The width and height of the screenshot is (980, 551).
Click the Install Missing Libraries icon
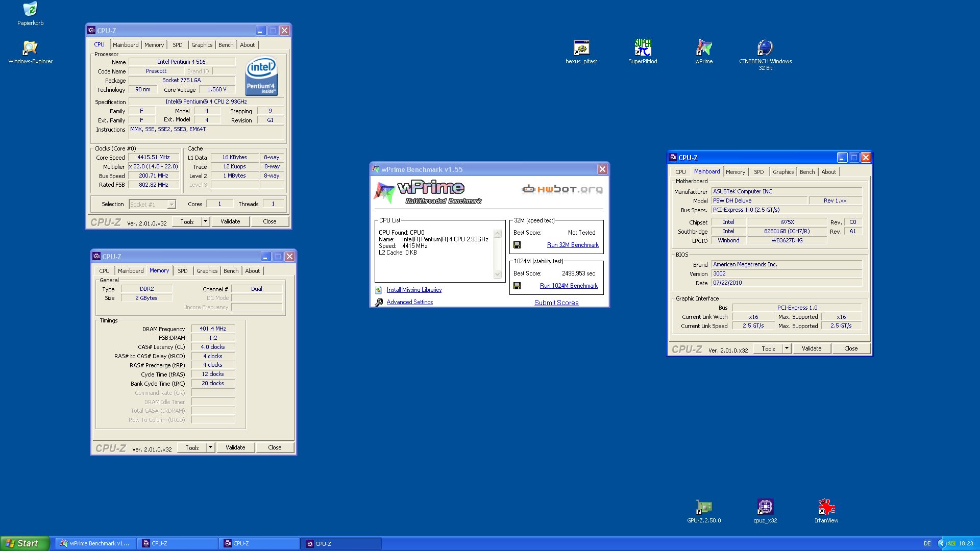[379, 290]
